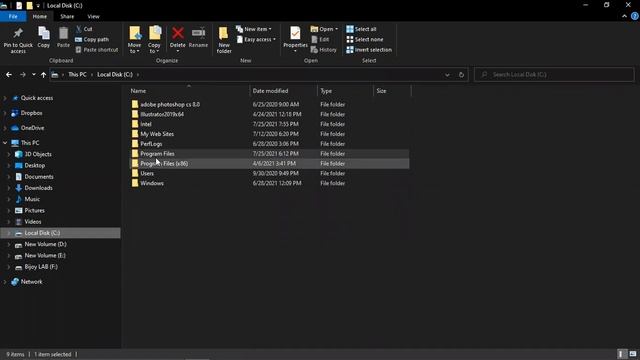Click the Edit ribbon button
This screenshot has width=640, height=360.
[320, 40]
